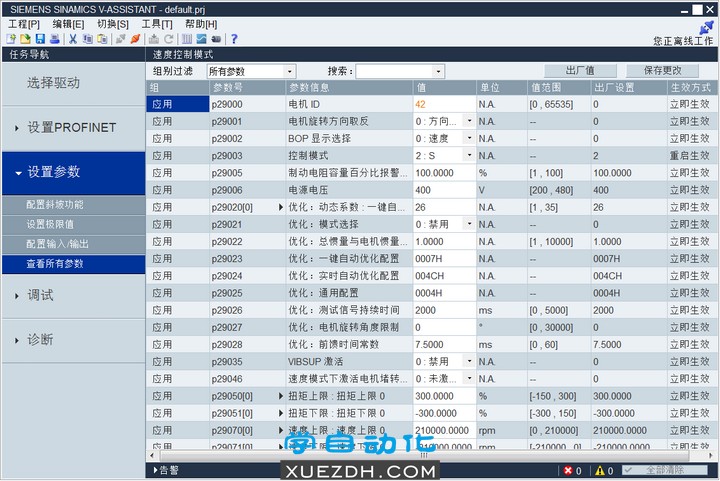
Task: Open p29021 优化模式选择 value dropdown
Action: pyautogui.click(x=469, y=224)
